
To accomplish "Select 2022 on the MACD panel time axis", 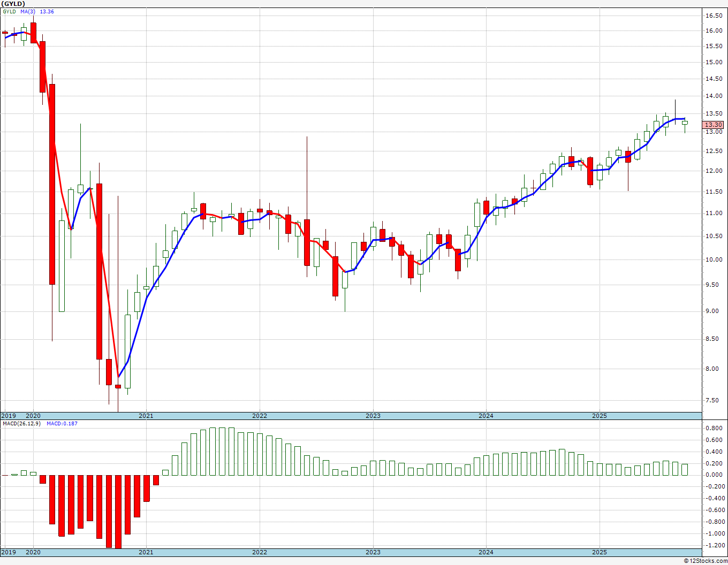I will tap(260, 552).
